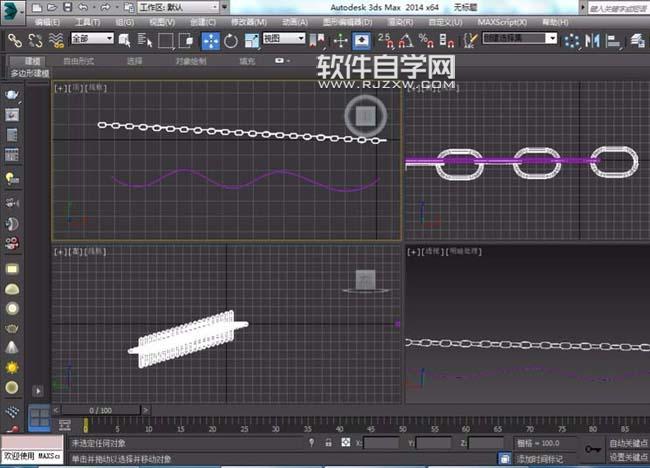Click the 设置关键点 set key button
Viewport: 650px width, 468px height.
628,457
